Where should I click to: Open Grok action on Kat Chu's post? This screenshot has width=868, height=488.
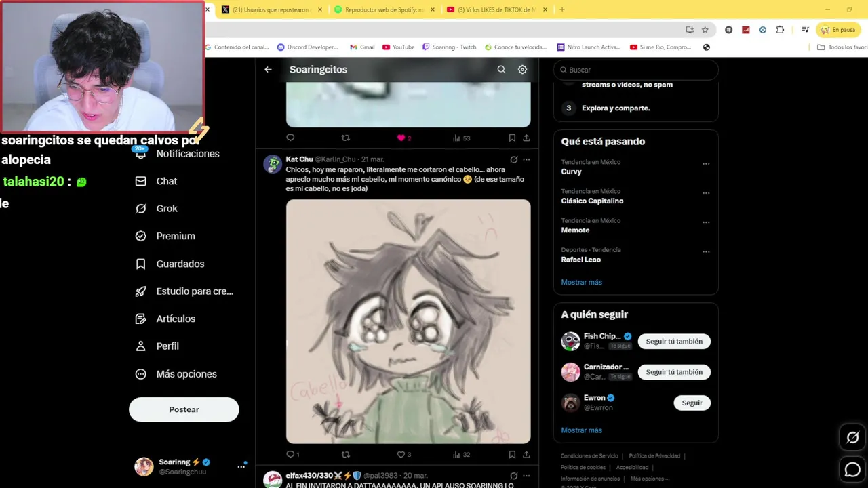(x=513, y=159)
